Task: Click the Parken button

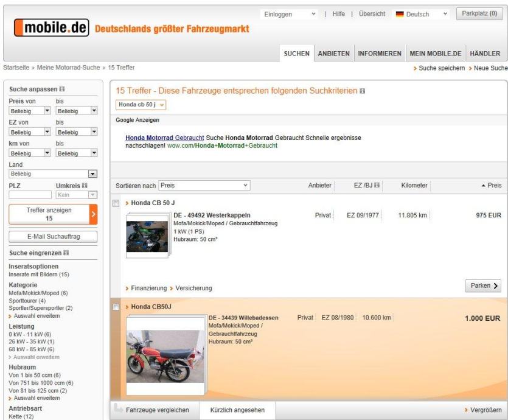Action: pyautogui.click(x=483, y=285)
